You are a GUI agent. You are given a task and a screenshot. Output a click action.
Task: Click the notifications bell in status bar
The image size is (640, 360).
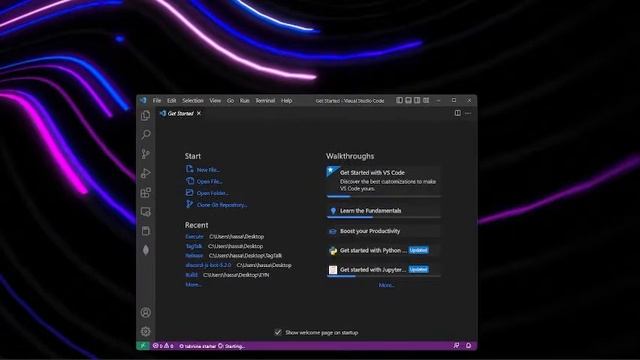coord(469,346)
